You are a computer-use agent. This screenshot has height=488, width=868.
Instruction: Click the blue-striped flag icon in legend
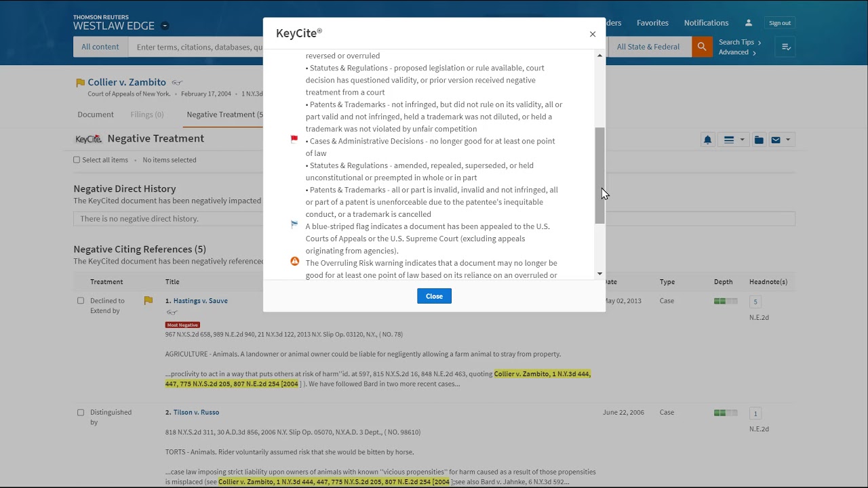click(294, 224)
